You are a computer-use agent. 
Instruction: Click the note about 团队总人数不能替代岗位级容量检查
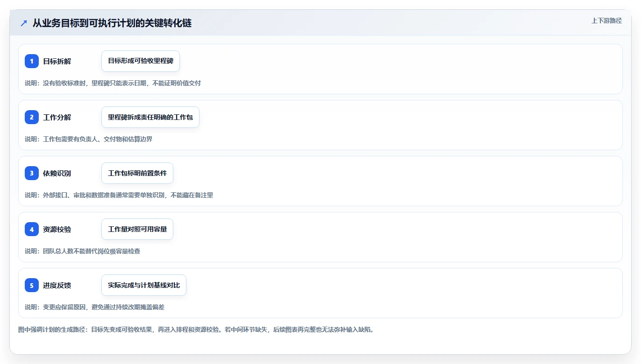[82, 251]
